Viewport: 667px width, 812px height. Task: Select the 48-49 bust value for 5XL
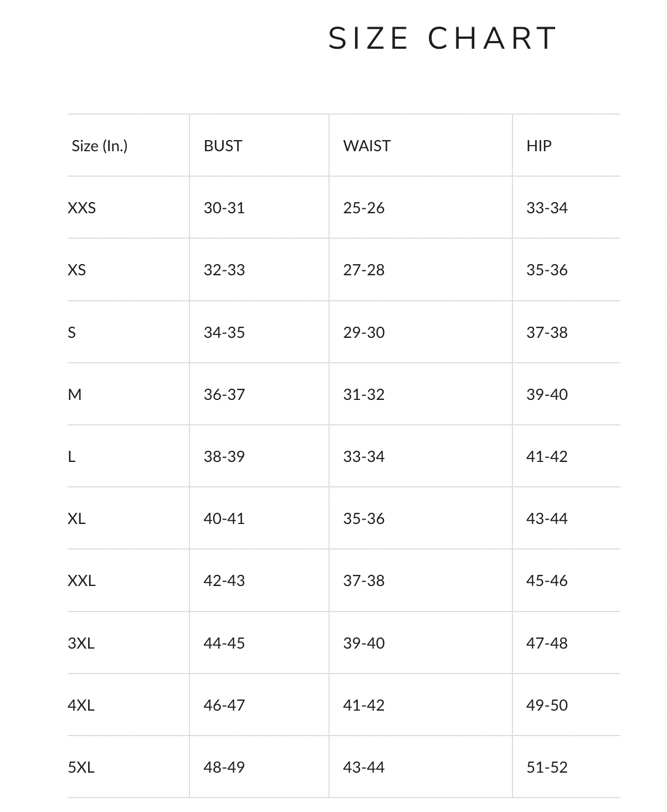(x=224, y=767)
